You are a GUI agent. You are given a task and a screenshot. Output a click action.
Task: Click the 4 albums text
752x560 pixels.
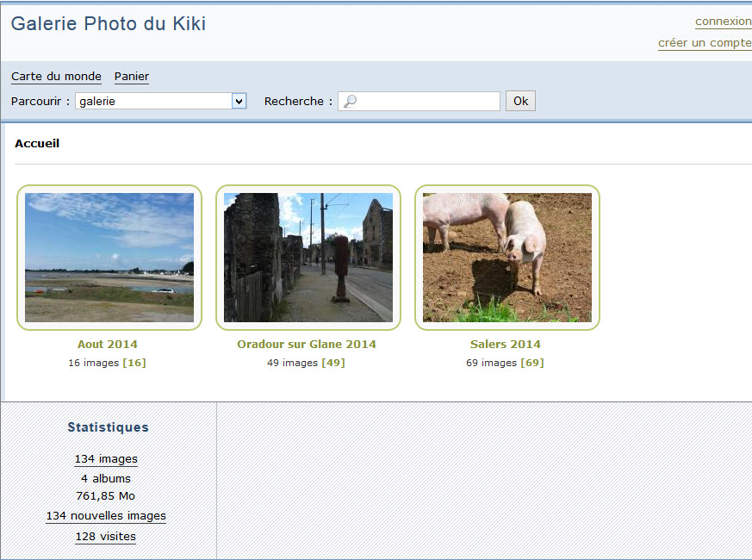pos(105,478)
